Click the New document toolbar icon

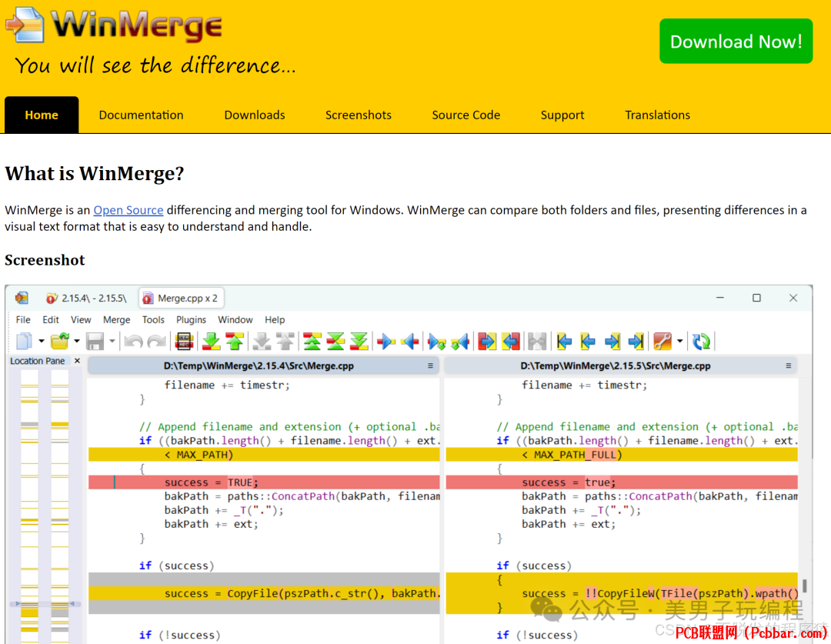click(24, 342)
